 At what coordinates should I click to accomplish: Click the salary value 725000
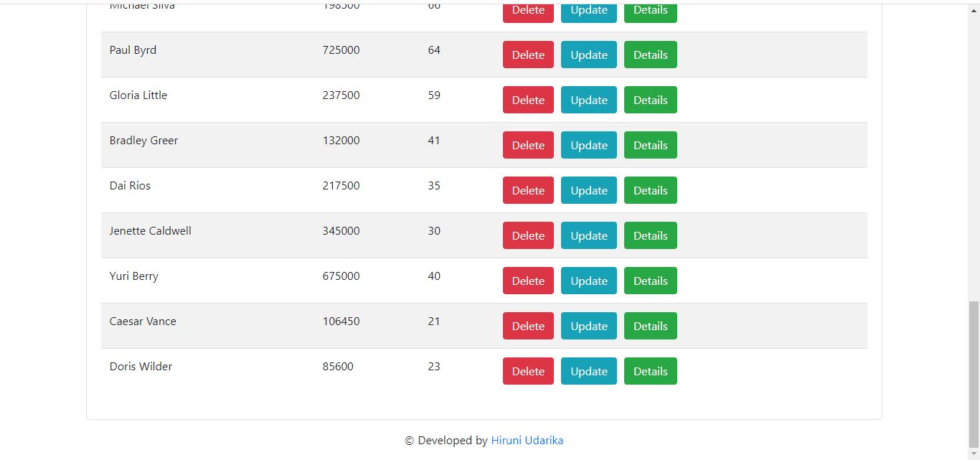341,50
